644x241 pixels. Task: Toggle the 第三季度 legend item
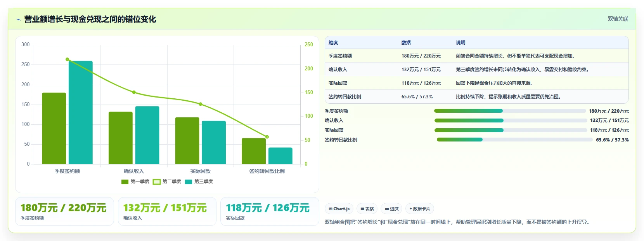[199, 182]
